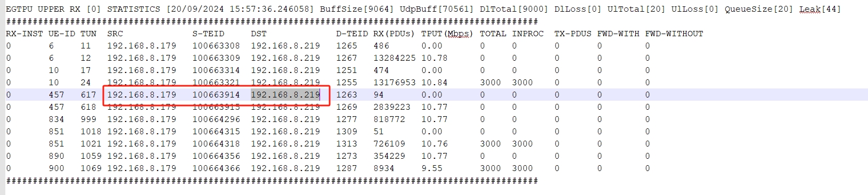Select TUN value 999

[88, 119]
